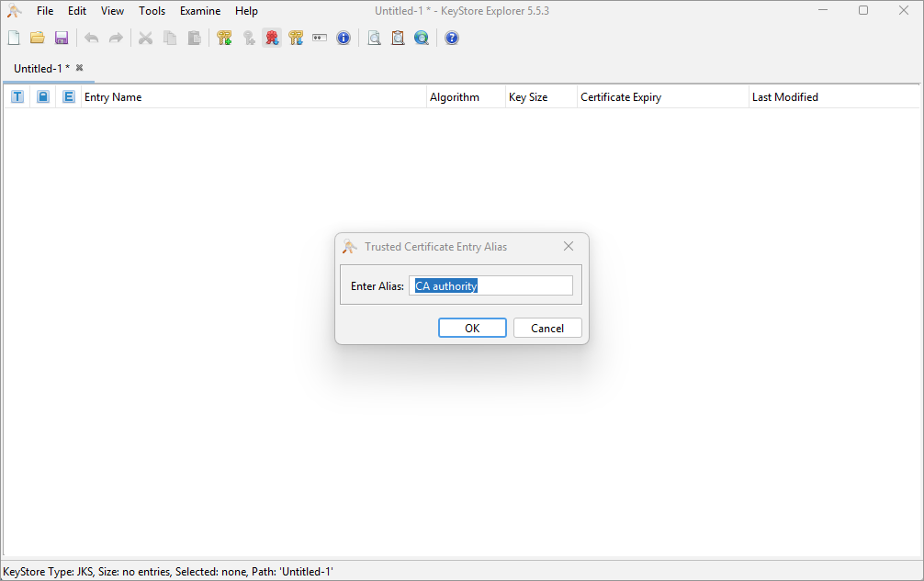The height and width of the screenshot is (581, 924).
Task: Sort by the Entry Name column header
Action: 253,96
